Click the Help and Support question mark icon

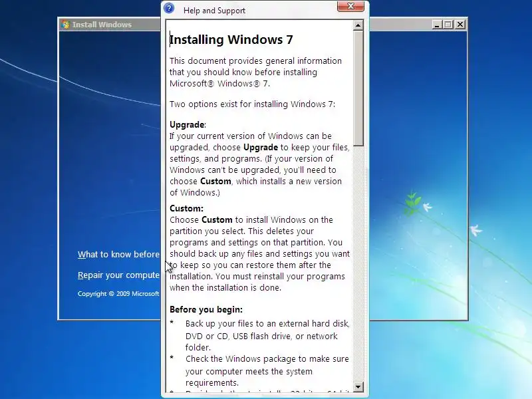(169, 8)
